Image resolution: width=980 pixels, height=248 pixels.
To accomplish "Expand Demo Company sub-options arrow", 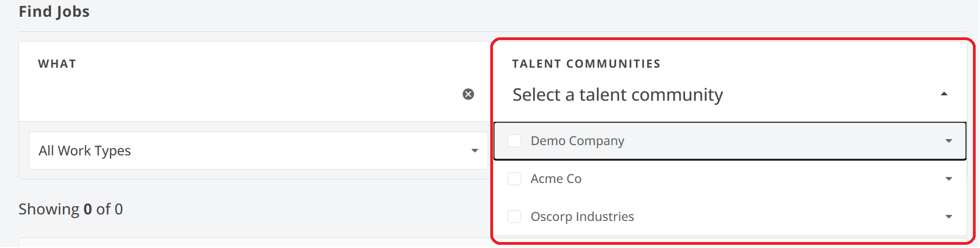I will click(949, 141).
